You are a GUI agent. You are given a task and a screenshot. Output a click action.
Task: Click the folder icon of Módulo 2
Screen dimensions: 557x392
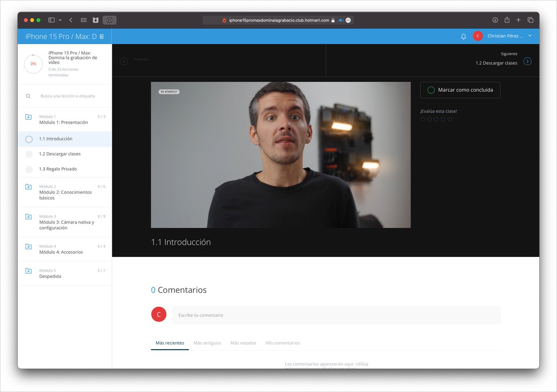tap(28, 187)
